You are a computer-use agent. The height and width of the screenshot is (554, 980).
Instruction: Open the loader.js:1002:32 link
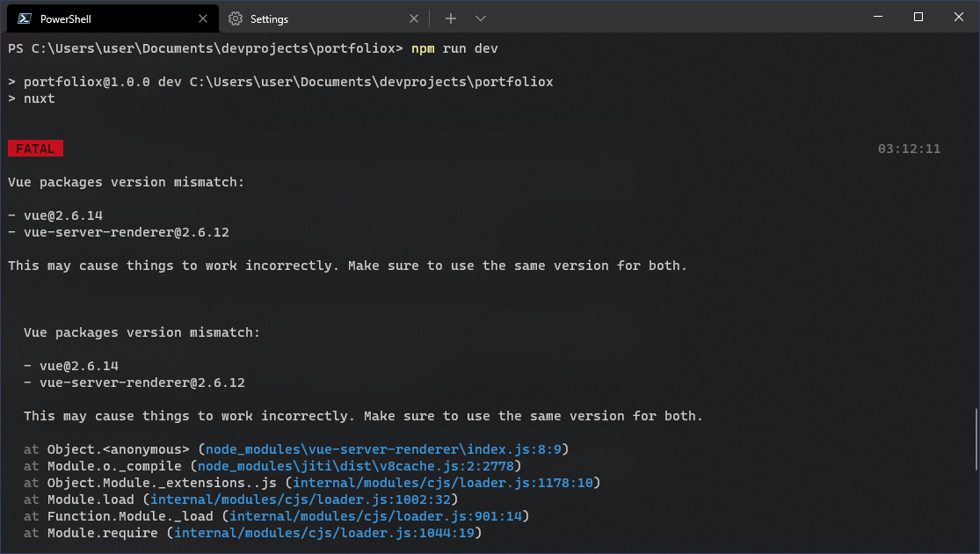303,499
